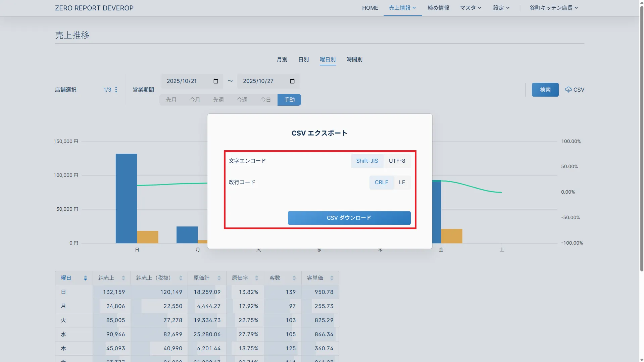Select the 先週 period preset
Viewport: 644px width, 362px height.
[x=218, y=100]
